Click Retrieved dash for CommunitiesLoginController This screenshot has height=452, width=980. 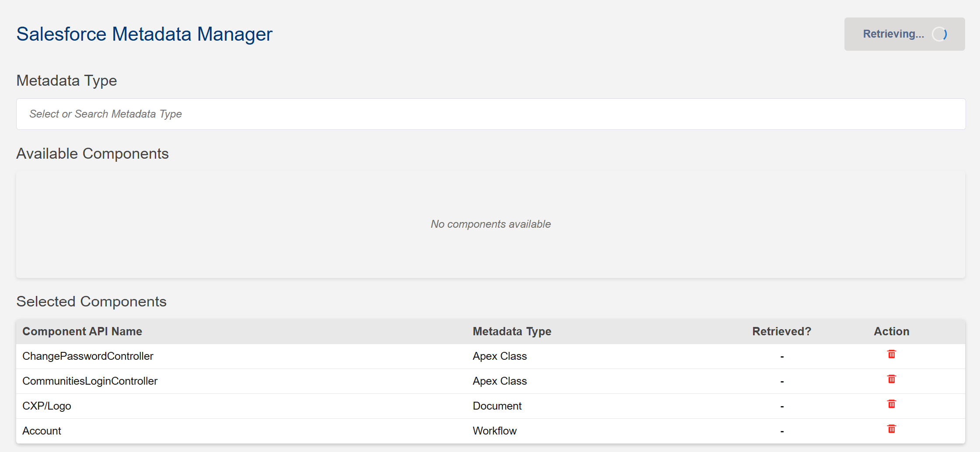point(782,382)
